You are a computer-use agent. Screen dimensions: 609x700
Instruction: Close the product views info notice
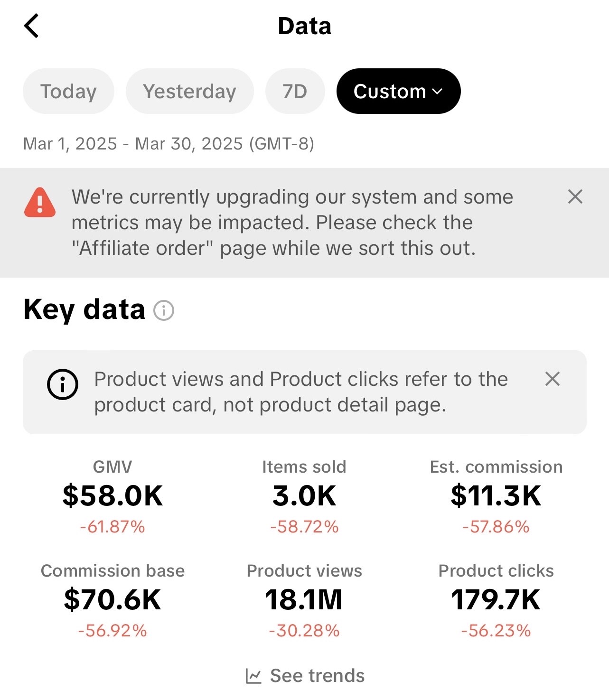point(553,379)
